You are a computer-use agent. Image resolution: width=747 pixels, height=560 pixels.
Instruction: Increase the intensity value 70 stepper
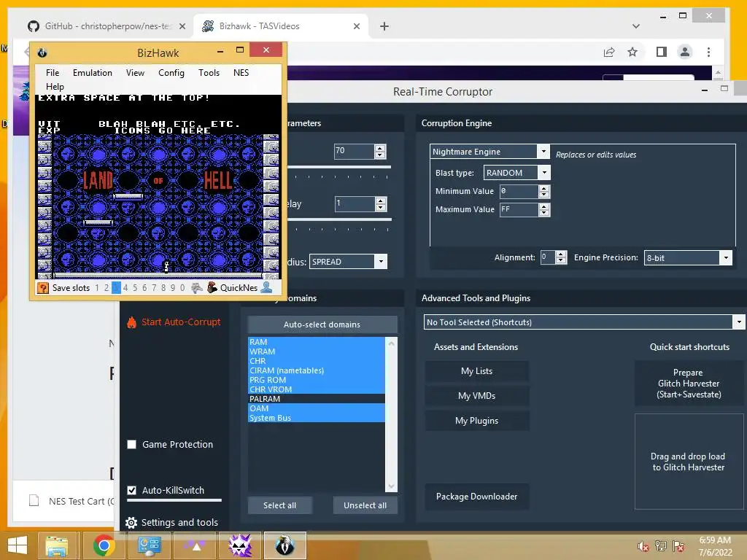(379, 148)
